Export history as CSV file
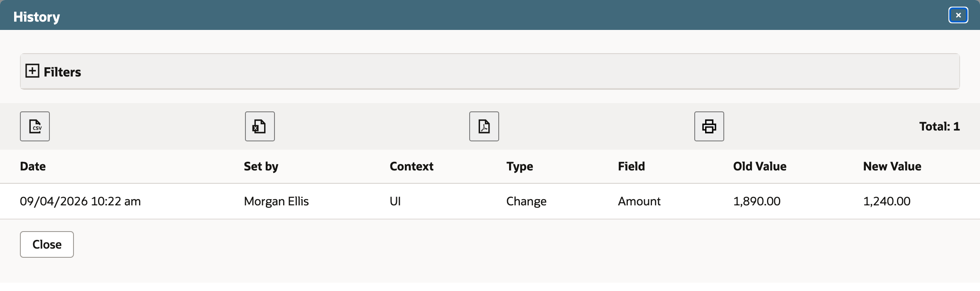980x291 pixels. 35,126
